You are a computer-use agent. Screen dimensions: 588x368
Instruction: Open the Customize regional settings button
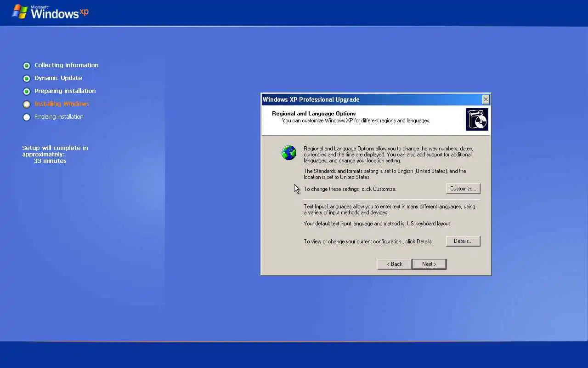coord(463,189)
